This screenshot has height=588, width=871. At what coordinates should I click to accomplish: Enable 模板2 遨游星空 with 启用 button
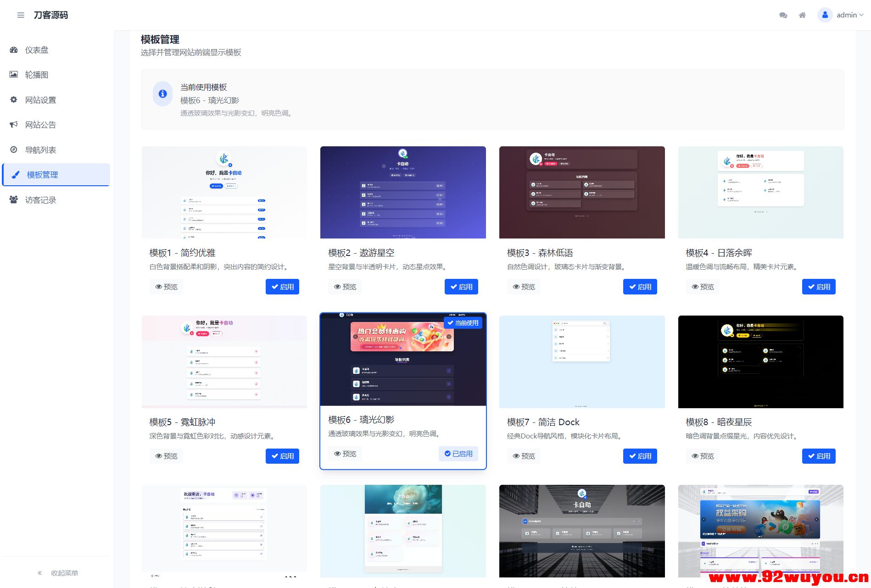(461, 286)
